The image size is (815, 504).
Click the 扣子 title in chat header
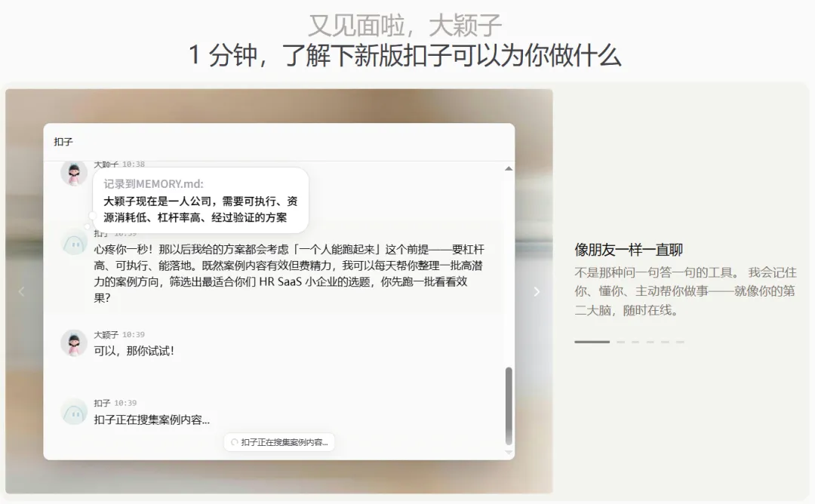click(63, 142)
